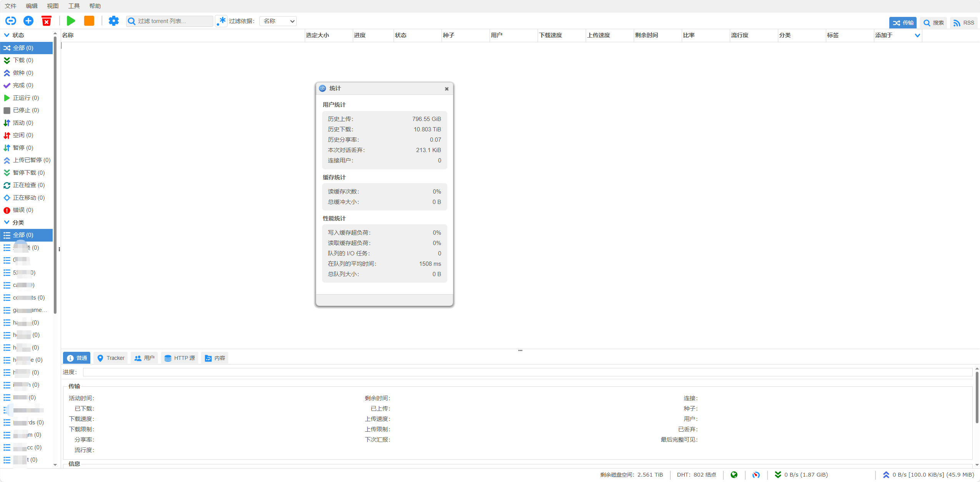Toggle regex filtering with the asterisk icon
This screenshot has height=482, width=980.
(x=221, y=21)
